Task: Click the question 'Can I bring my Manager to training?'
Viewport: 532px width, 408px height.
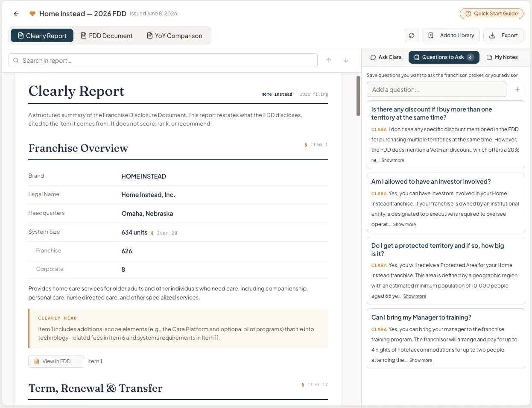Action: 421,317
